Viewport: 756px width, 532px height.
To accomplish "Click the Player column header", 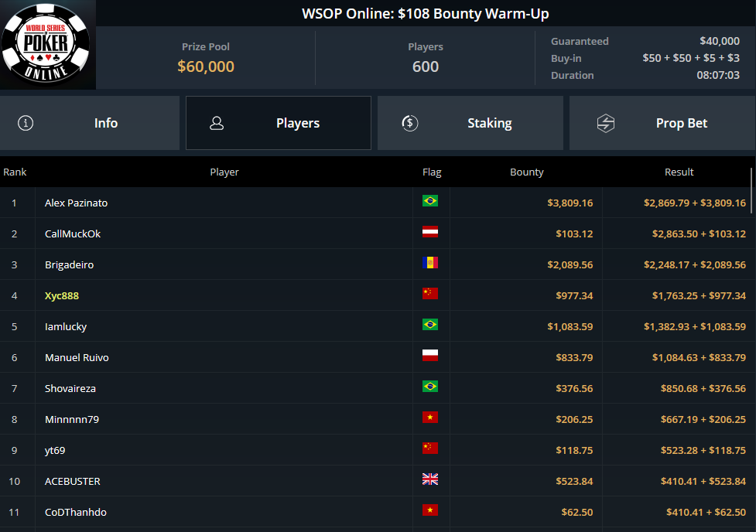I will coord(224,172).
